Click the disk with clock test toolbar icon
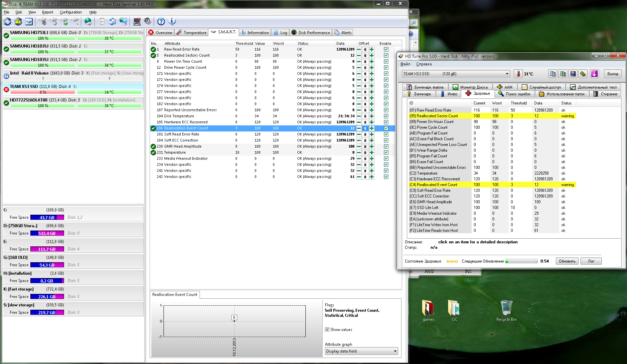627x364 pixels. pyautogui.click(x=53, y=22)
